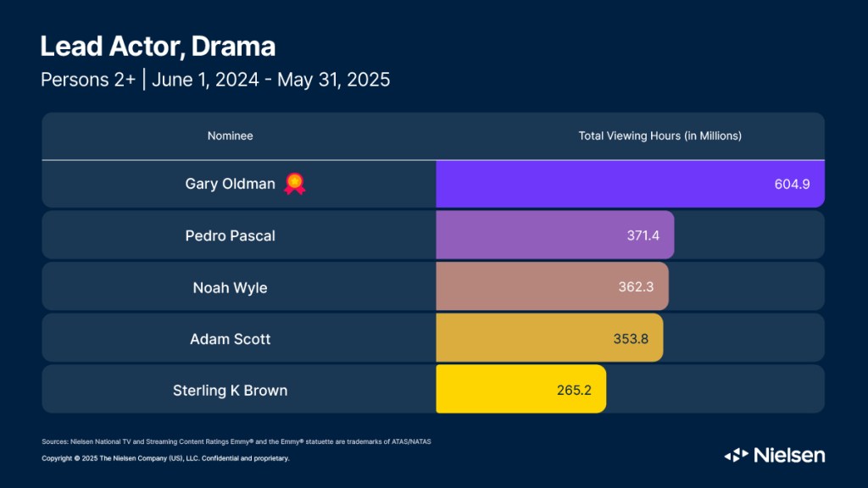Click the Nielsen wordmark text
The image size is (868, 488).
787,455
